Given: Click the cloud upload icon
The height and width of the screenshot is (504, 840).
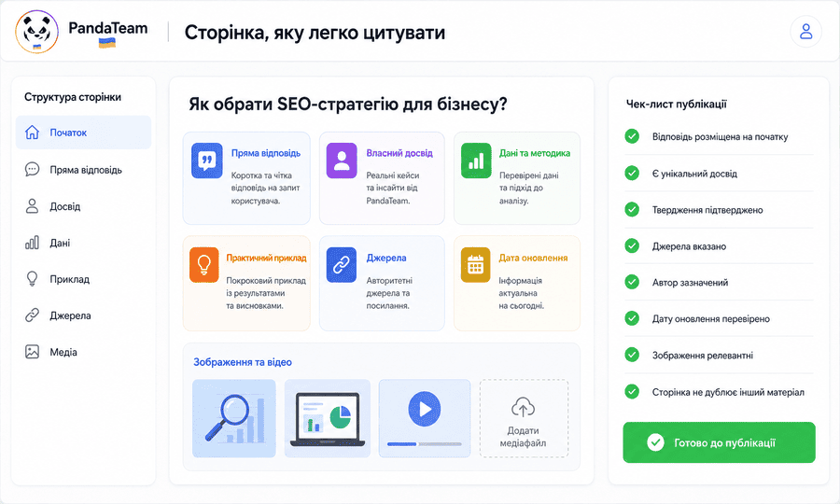Looking at the screenshot, I should (x=523, y=407).
